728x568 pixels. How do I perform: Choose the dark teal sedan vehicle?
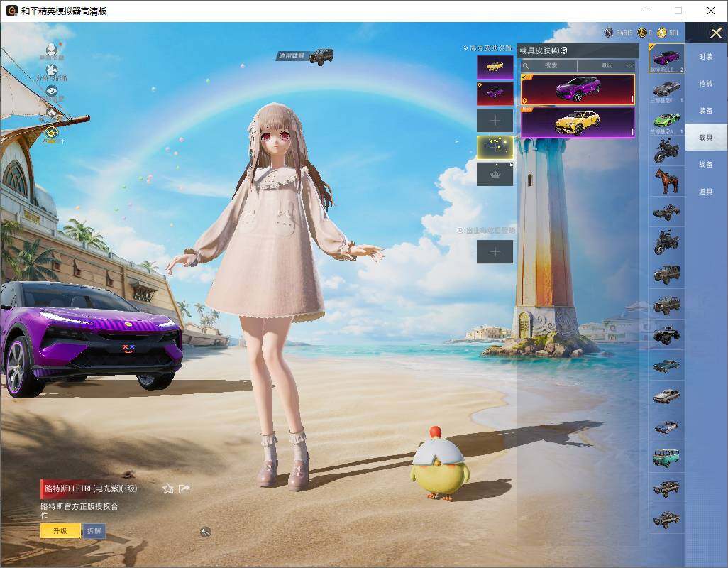click(666, 366)
